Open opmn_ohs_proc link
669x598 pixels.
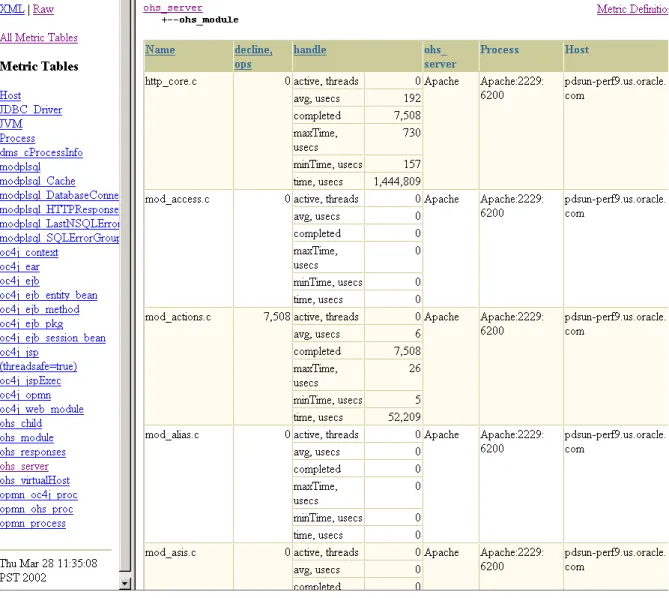pos(37,509)
